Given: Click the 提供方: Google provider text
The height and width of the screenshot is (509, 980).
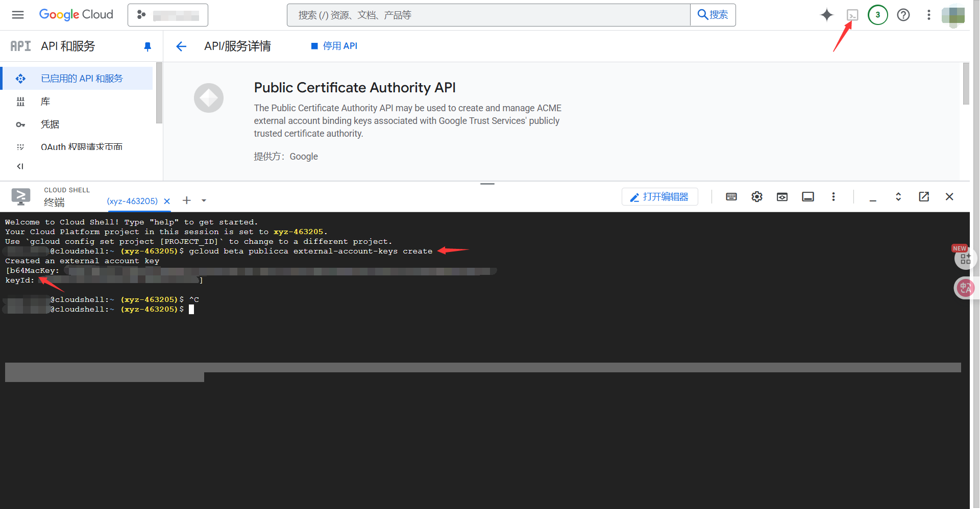Looking at the screenshot, I should 286,157.
